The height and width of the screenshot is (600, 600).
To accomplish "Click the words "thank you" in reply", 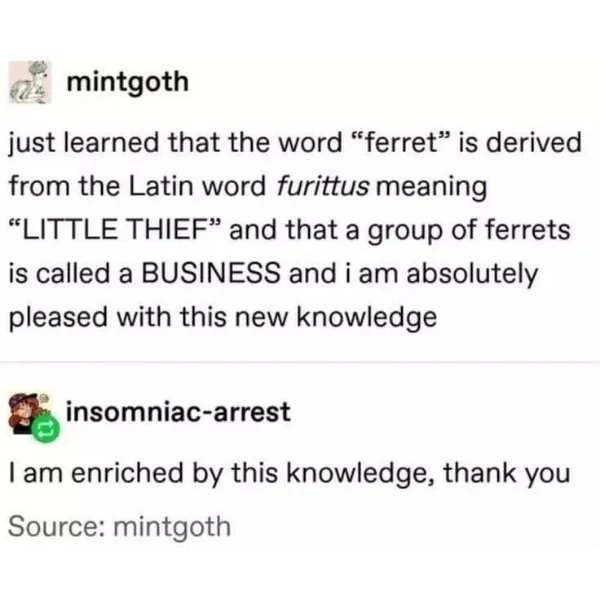I will click(x=507, y=474).
